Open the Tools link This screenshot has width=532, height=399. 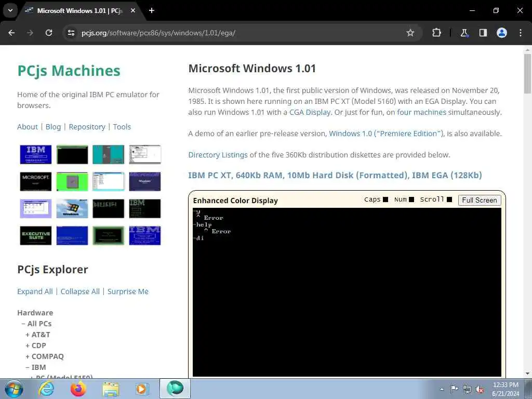click(x=122, y=127)
